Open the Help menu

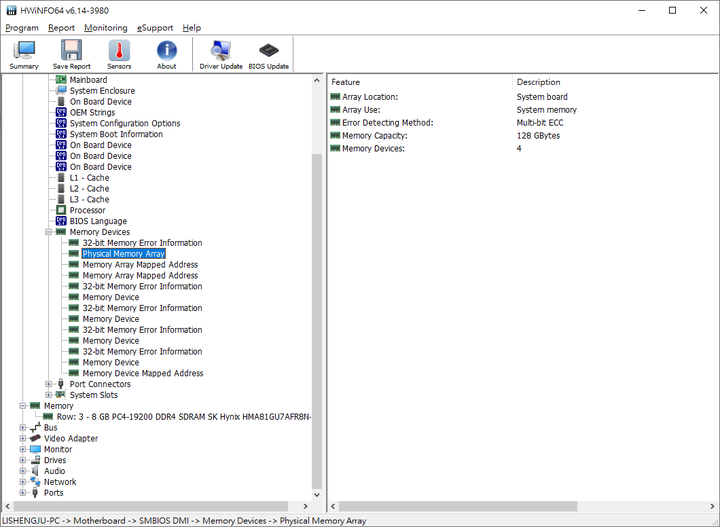coord(191,28)
